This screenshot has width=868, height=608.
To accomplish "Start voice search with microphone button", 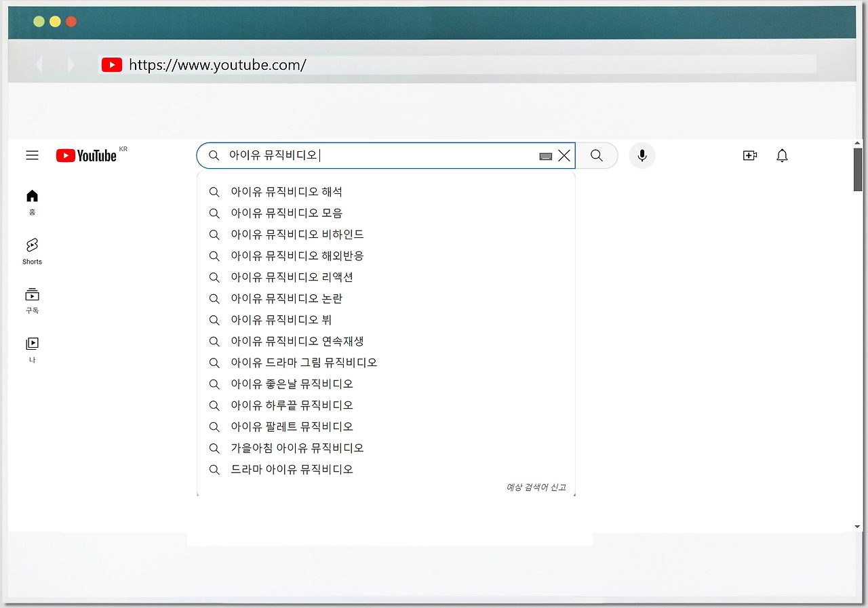I will pyautogui.click(x=642, y=155).
